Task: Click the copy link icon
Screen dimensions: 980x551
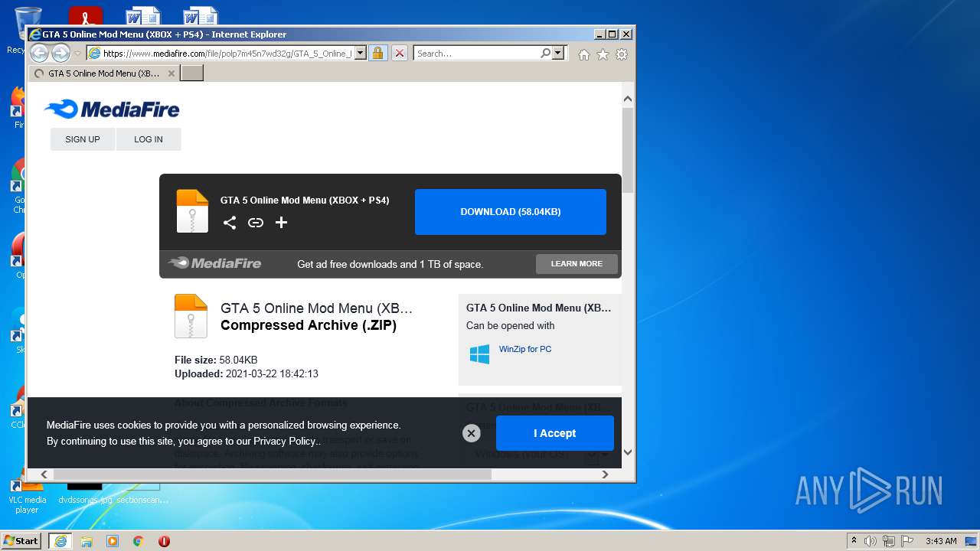Action: pyautogui.click(x=256, y=223)
